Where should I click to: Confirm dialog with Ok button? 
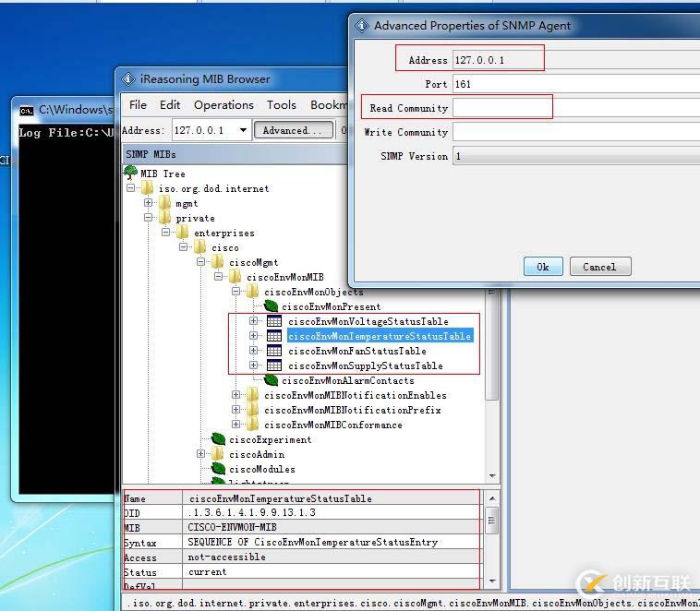tap(543, 267)
